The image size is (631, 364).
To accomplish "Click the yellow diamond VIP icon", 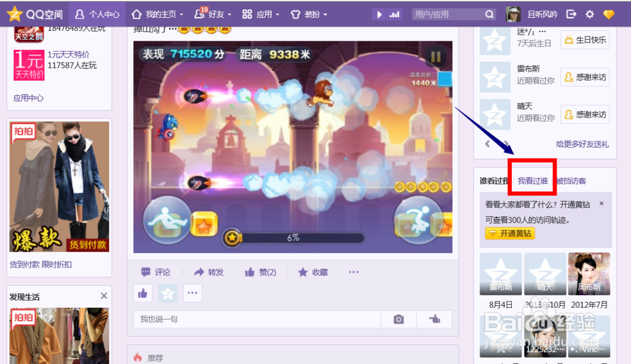I will point(608,13).
